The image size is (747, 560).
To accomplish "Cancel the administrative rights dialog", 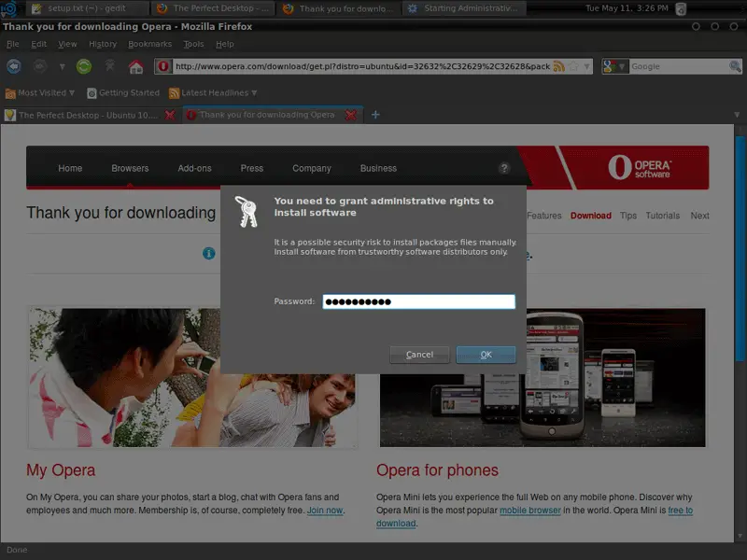I will (x=419, y=355).
